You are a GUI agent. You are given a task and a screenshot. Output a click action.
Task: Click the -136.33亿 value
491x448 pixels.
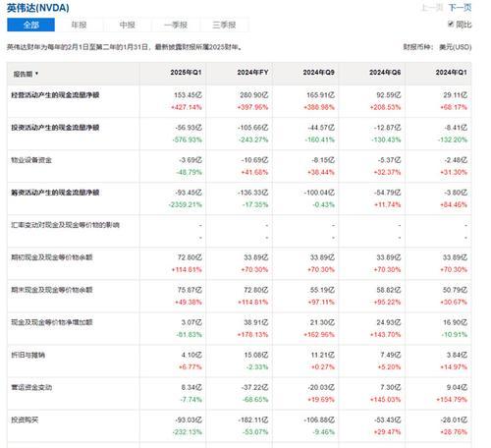[253, 193]
